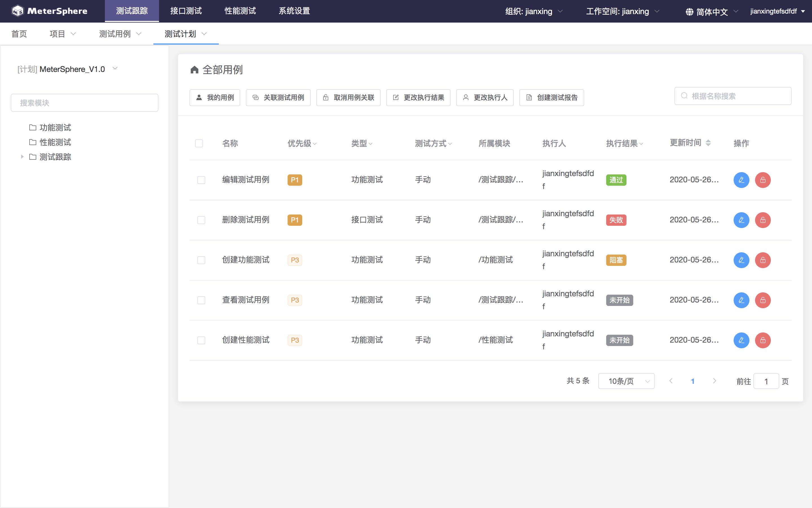812x508 pixels.
Task: Click the search magnifier icon in 根据名称搜索
Action: 684,96
